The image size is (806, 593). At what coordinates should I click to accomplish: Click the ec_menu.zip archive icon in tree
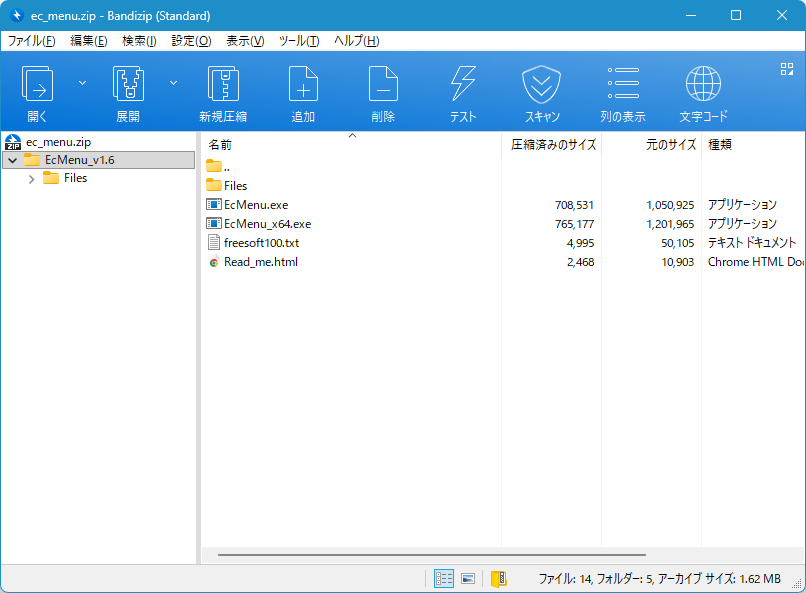click(13, 142)
